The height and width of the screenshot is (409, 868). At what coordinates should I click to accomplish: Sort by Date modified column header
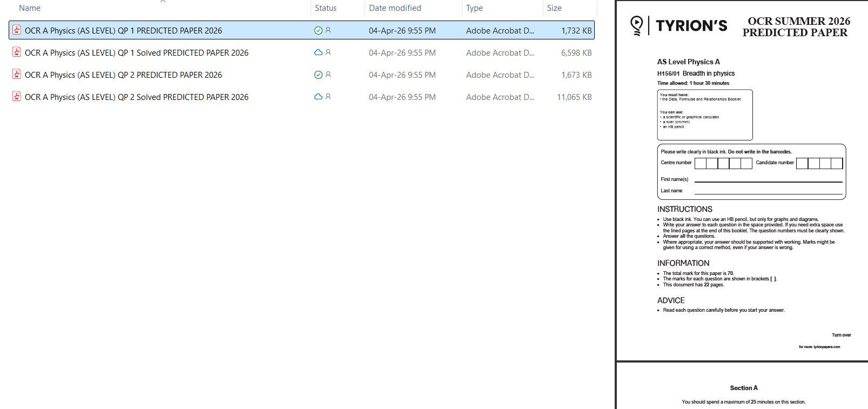(x=395, y=8)
